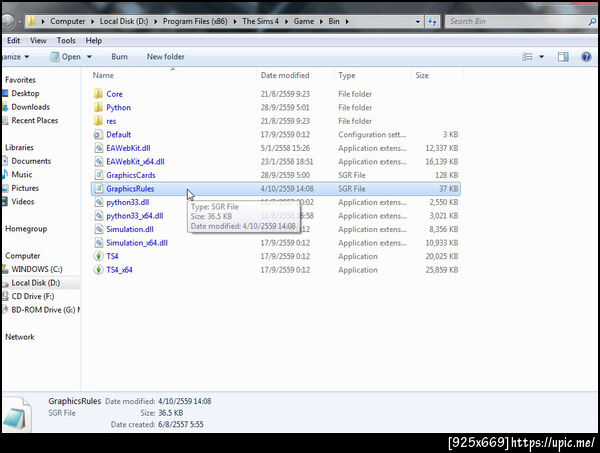
Task: Click the Search Bin input field
Action: (517, 21)
